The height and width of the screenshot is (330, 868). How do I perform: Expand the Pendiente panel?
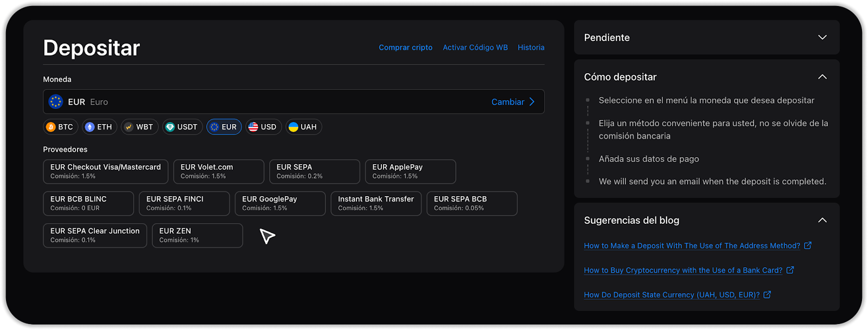pyautogui.click(x=822, y=37)
